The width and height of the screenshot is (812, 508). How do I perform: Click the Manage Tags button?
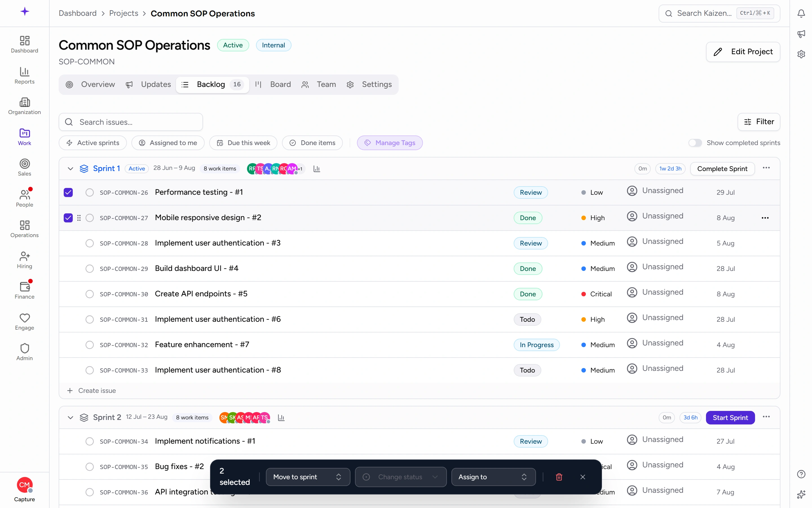tap(390, 143)
